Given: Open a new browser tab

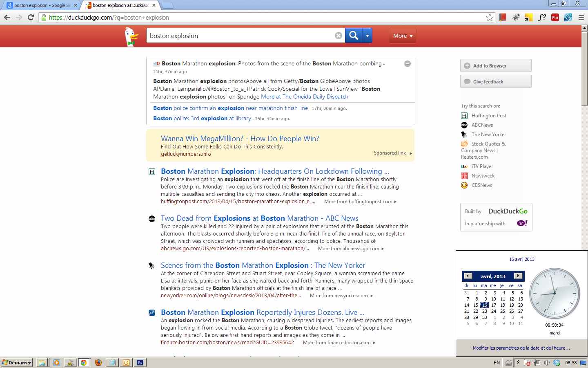Looking at the screenshot, I should tap(167, 5).
